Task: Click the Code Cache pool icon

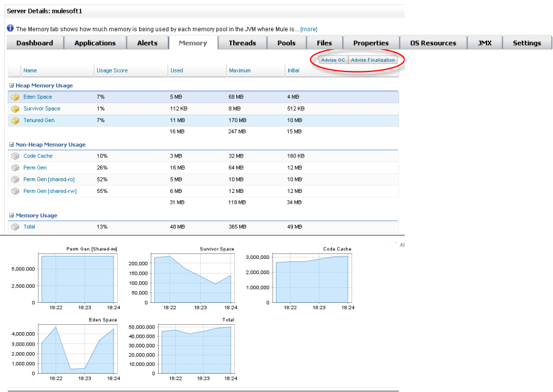Action: (x=15, y=156)
